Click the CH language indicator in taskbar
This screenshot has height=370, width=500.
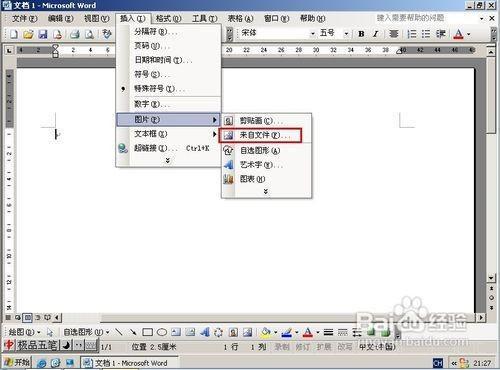pos(438,363)
